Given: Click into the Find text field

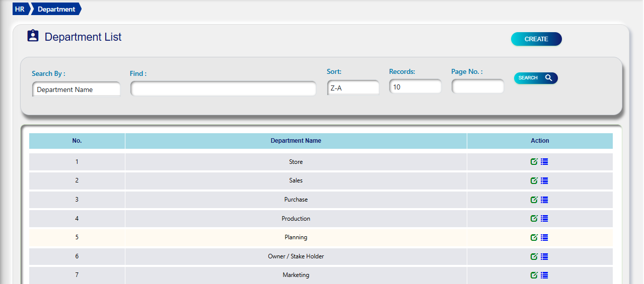Looking at the screenshot, I should coord(223,89).
